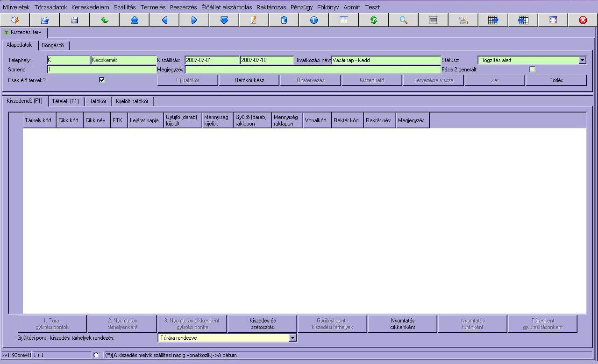Viewport: 598px width, 364px height.
Task: Click the green refresh arrows icon
Action: 374,20
